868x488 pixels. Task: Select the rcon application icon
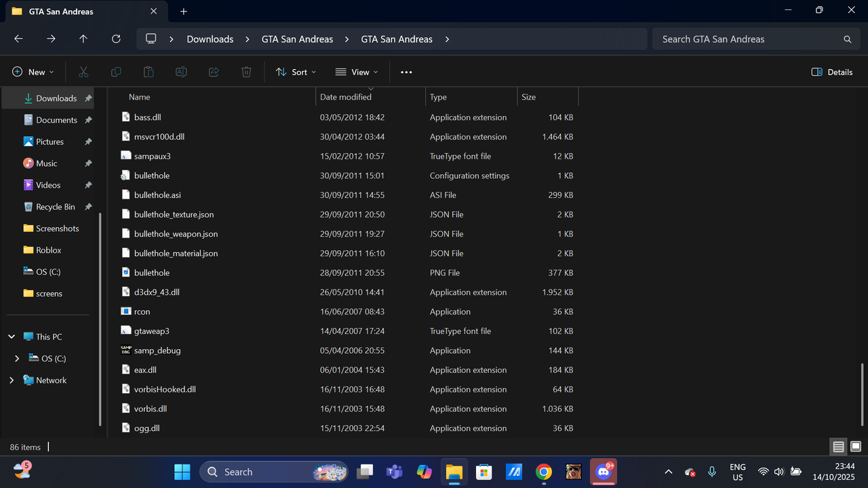click(x=125, y=312)
